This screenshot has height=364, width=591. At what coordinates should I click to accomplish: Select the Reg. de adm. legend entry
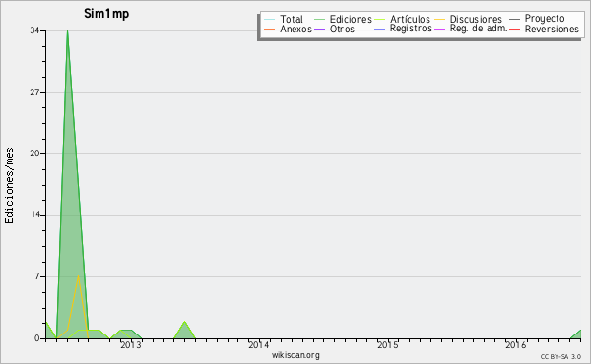(x=479, y=29)
